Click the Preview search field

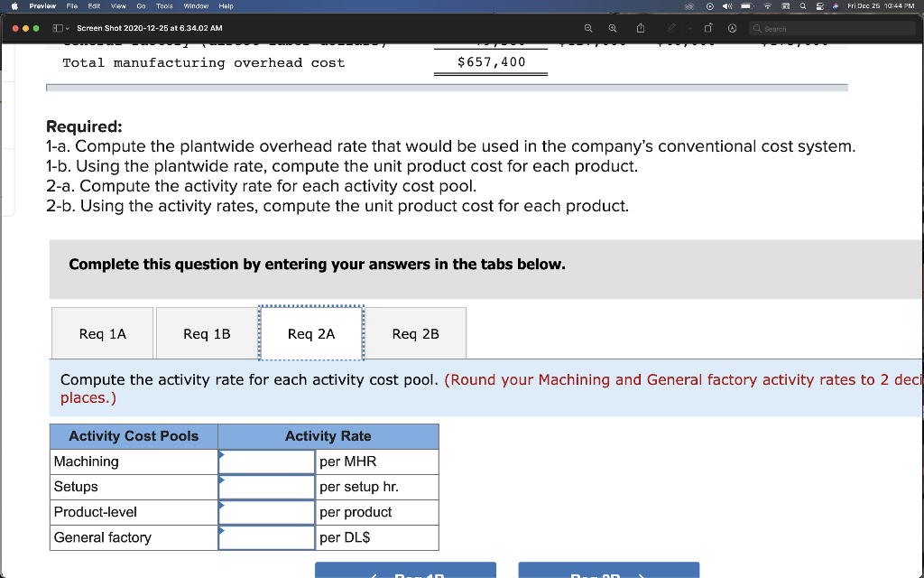(x=832, y=28)
